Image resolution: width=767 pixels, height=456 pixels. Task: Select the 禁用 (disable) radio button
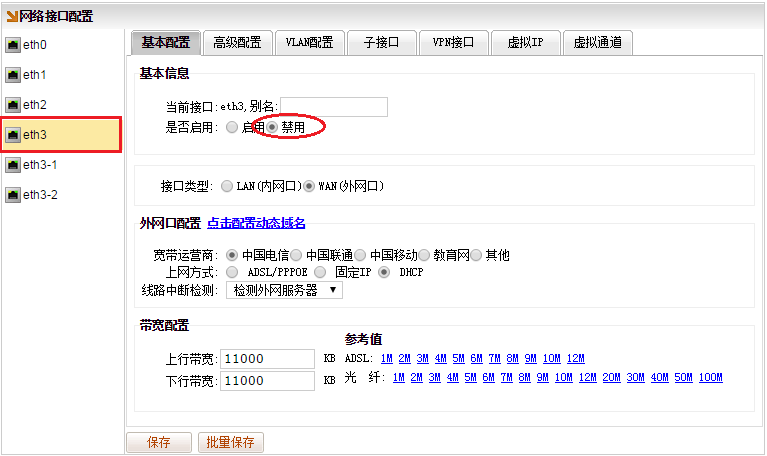click(x=272, y=128)
